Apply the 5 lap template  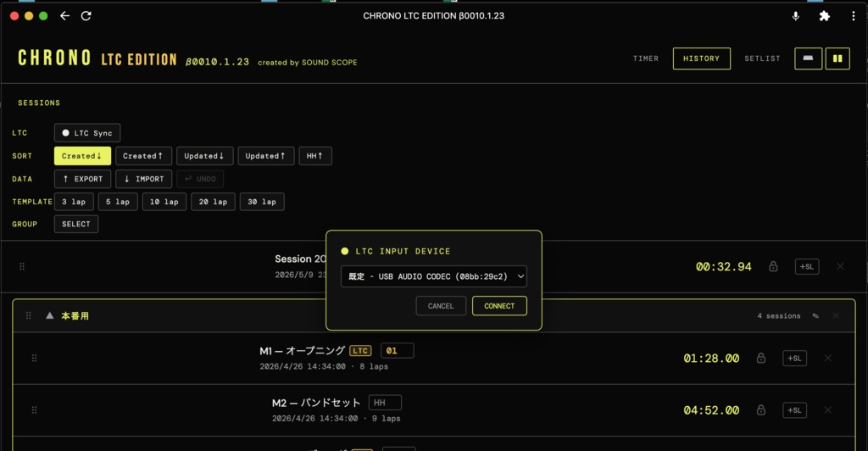(118, 202)
